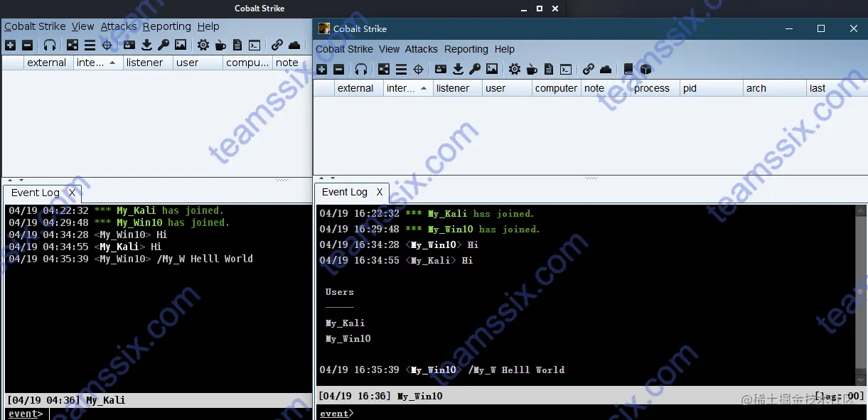
Task: Click process column header in Win10 window
Action: [654, 88]
